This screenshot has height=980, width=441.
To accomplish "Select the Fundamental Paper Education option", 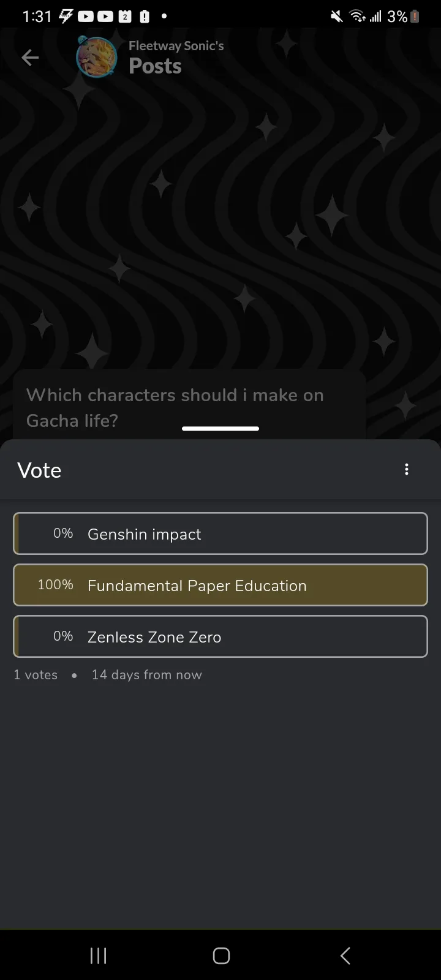I will [x=221, y=585].
